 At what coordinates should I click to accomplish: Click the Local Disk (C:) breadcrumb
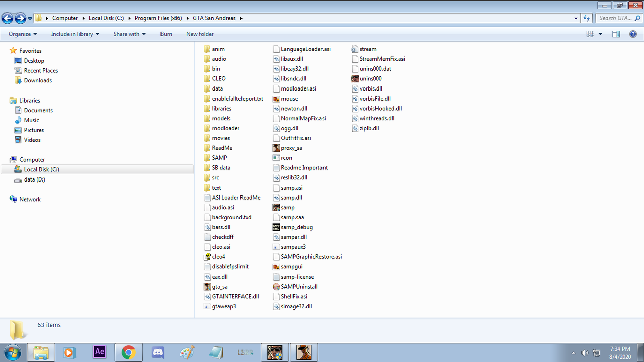tap(106, 18)
